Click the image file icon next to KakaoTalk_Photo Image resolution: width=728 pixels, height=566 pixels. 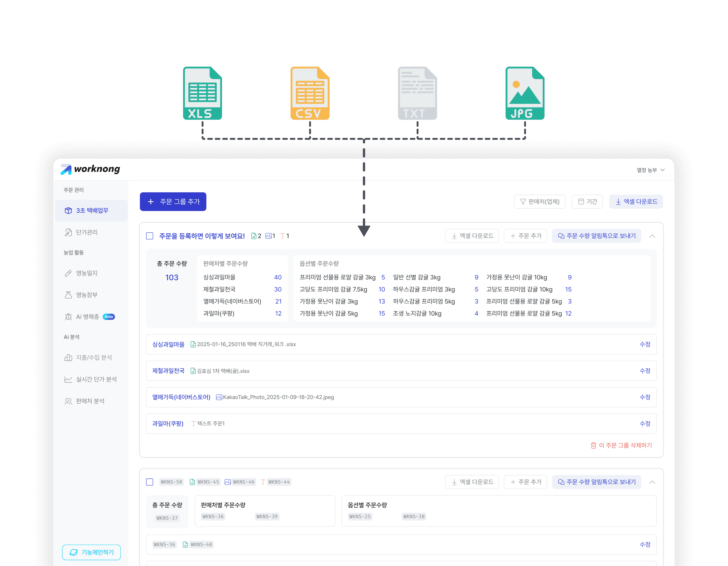click(219, 397)
